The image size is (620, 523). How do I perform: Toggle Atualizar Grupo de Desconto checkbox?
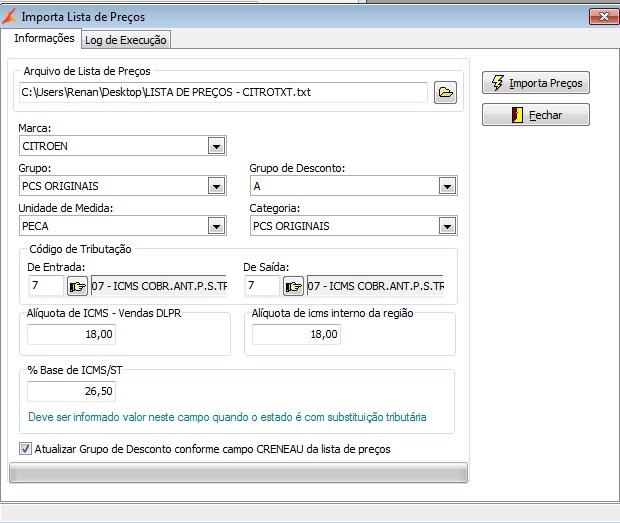25,449
